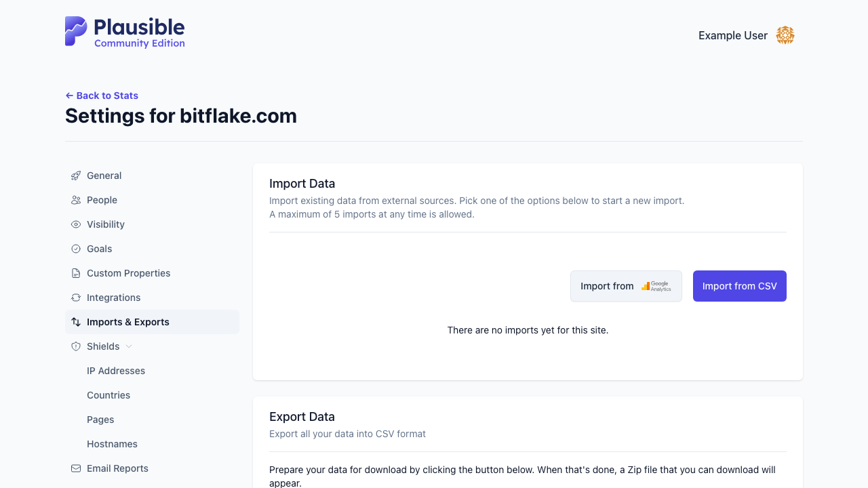Viewport: 868px width, 488px height.
Task: Click the Integrations refresh arrows icon
Action: (x=76, y=298)
